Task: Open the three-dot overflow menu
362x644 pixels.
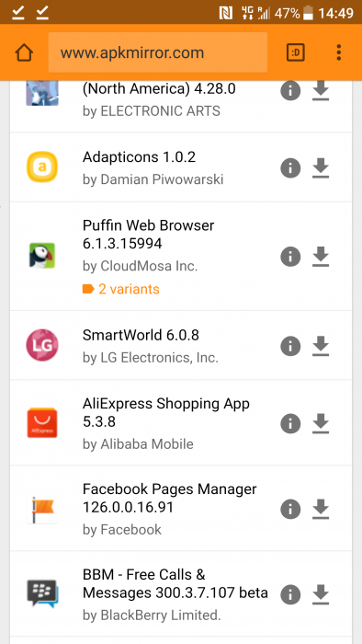Action: 339,52
